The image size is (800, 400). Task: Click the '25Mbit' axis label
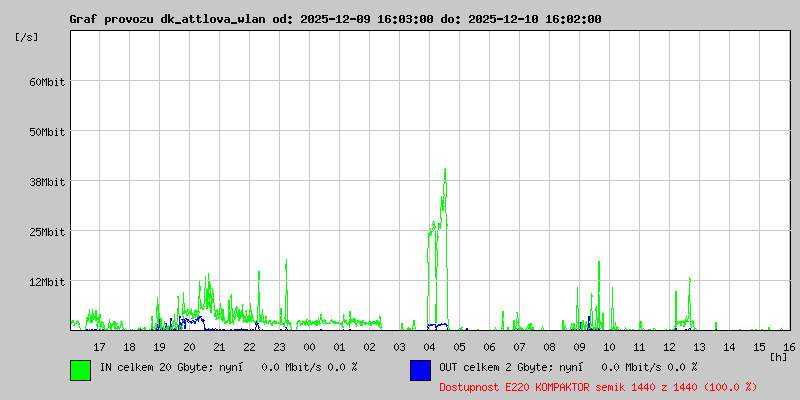[x=47, y=232]
